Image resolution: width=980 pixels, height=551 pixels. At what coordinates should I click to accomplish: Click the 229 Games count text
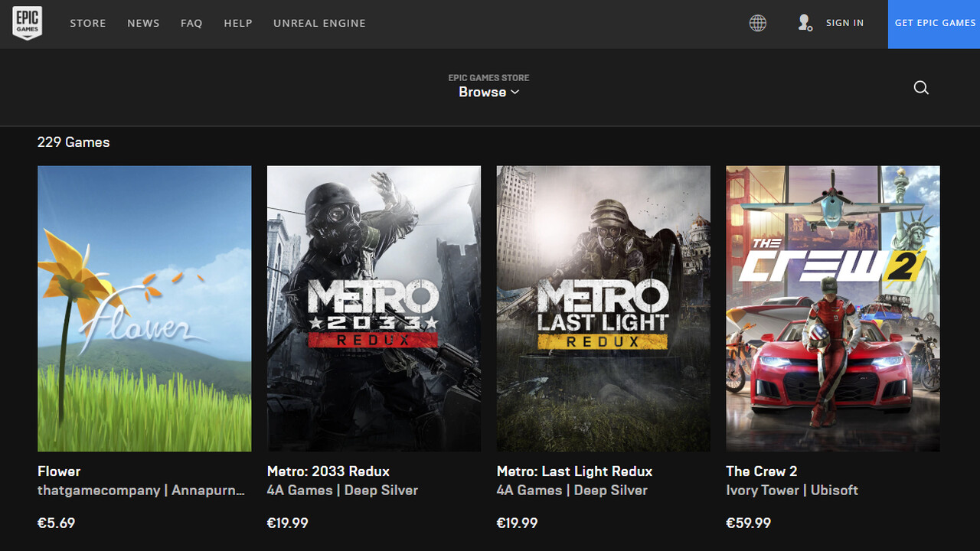click(73, 142)
